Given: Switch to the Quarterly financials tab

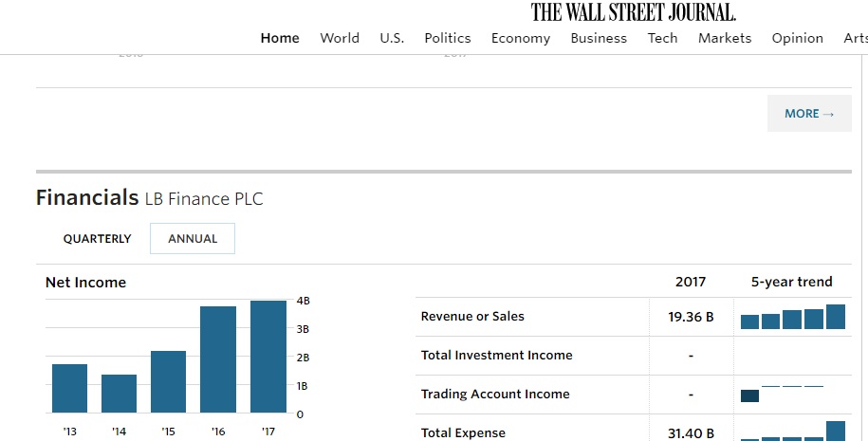Looking at the screenshot, I should (97, 238).
